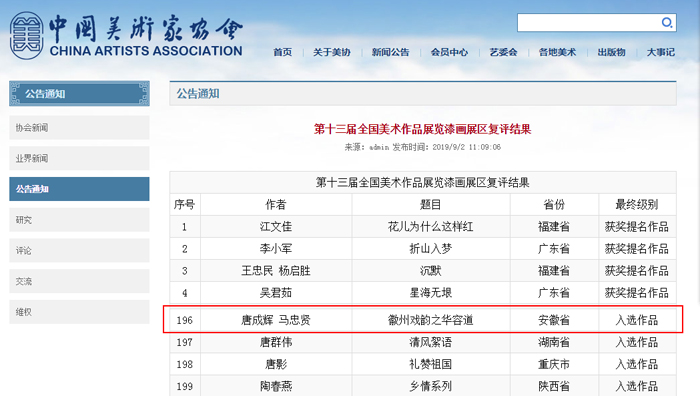Click author cell 唐影
This screenshot has width=700, height=396.
click(x=276, y=364)
